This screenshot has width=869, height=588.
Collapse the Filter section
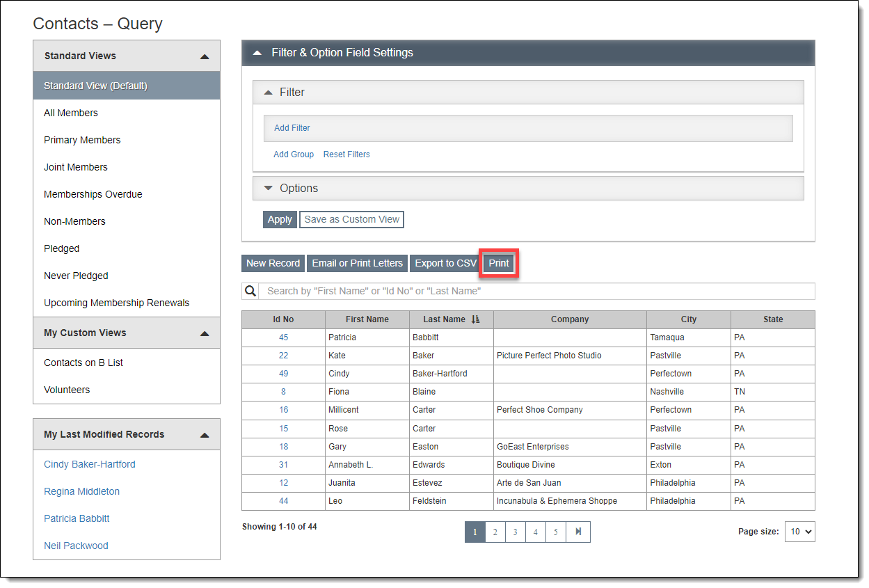coord(269,93)
